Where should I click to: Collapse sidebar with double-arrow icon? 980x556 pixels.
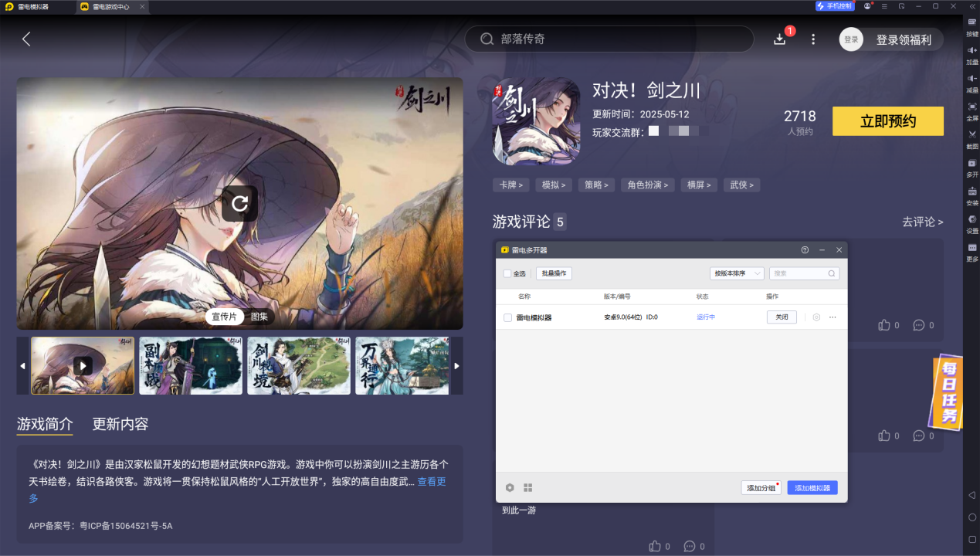pyautogui.click(x=972, y=6)
